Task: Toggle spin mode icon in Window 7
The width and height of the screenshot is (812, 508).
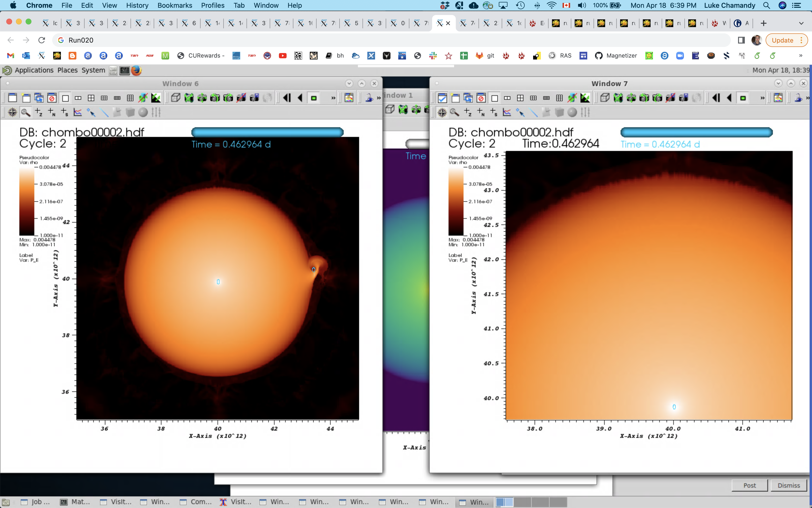Action: pyautogui.click(x=572, y=98)
